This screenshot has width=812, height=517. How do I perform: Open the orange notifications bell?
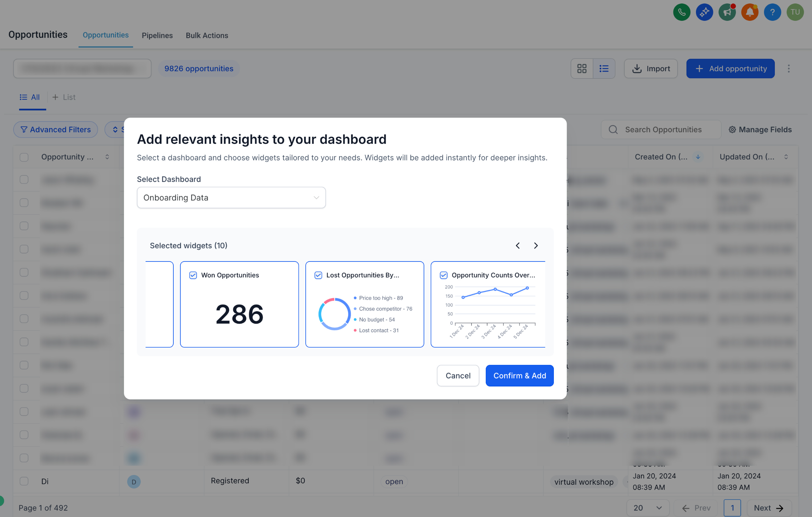(750, 12)
